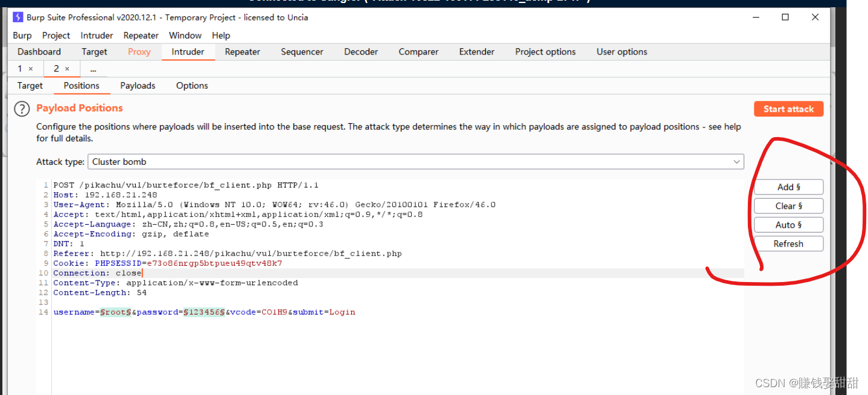Select the Intruder tool tab

(x=188, y=52)
